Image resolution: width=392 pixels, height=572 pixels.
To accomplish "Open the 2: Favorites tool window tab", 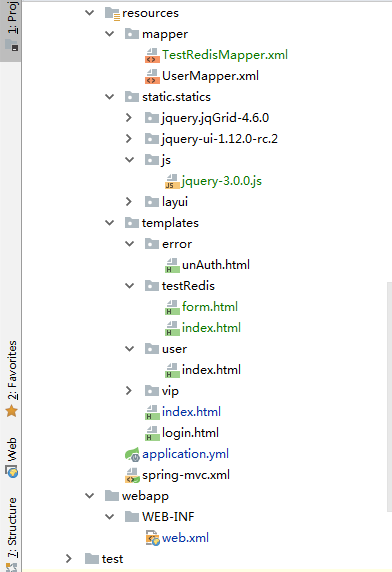I will (11, 379).
